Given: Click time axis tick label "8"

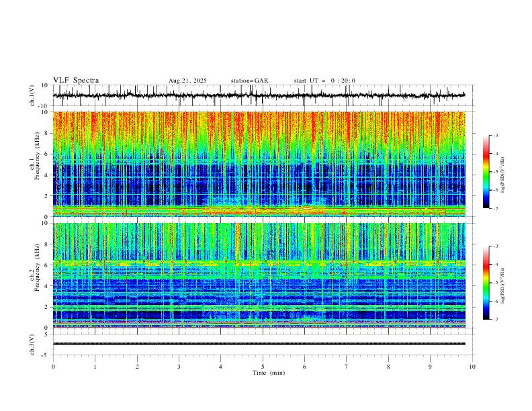Looking at the screenshot, I should point(388,367).
